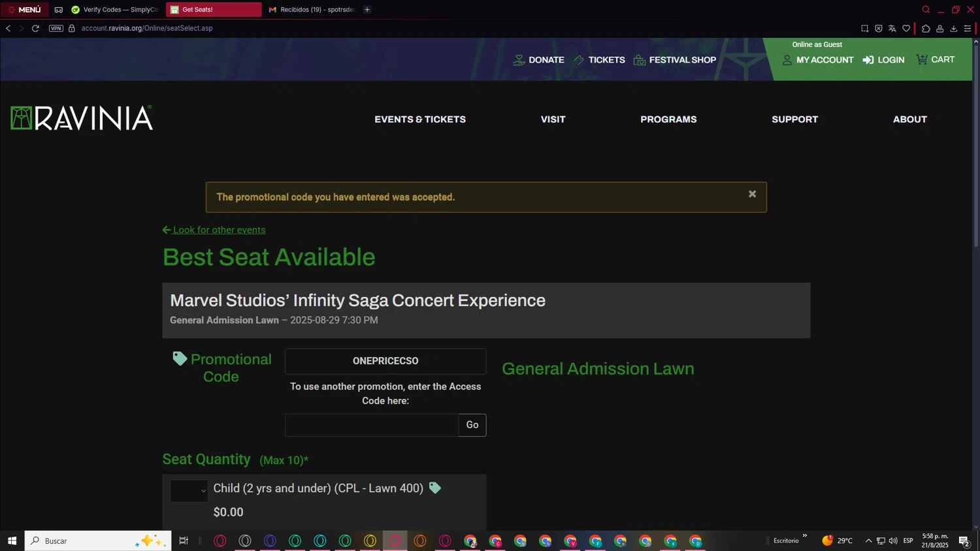Open EVENTS & TICKETS menu
Image resolution: width=980 pixels, height=551 pixels.
pos(420,119)
